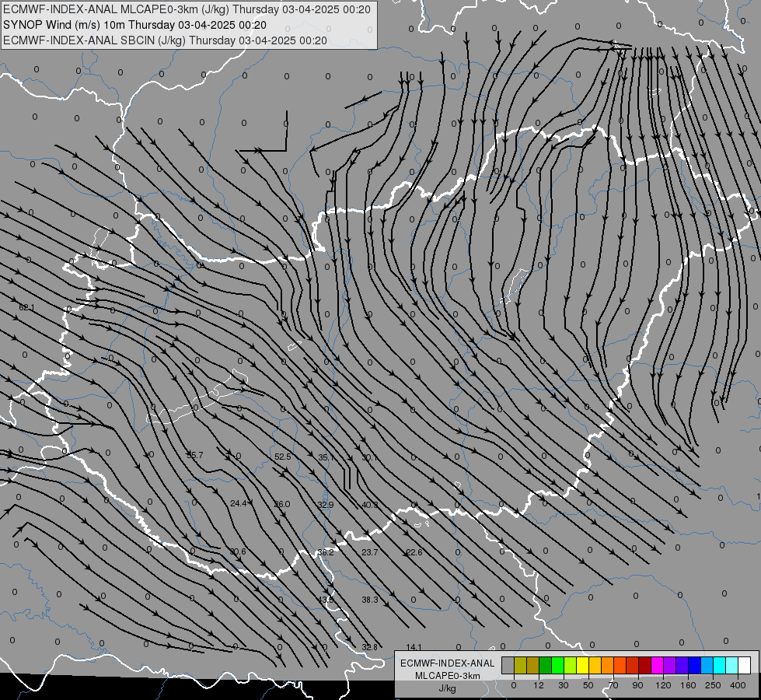Screen dimensions: 761x700
Task: Click the map data value 23.7
Action: coord(370,552)
